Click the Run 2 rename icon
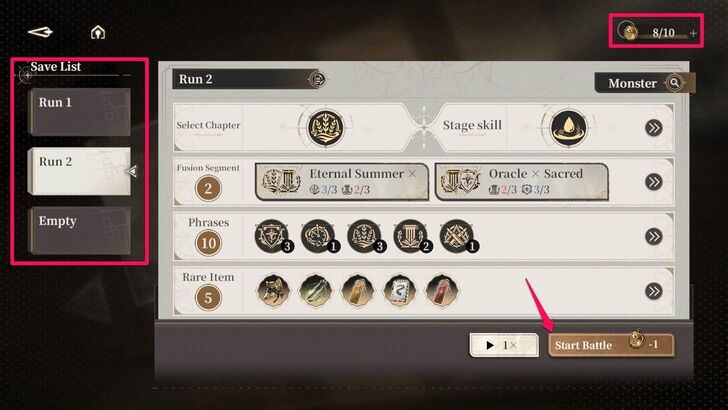728x410 pixels. point(318,79)
